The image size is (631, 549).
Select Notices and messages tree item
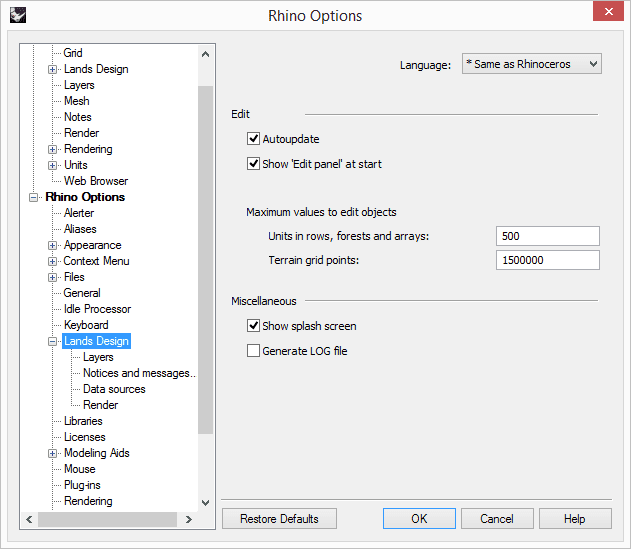(x=138, y=373)
